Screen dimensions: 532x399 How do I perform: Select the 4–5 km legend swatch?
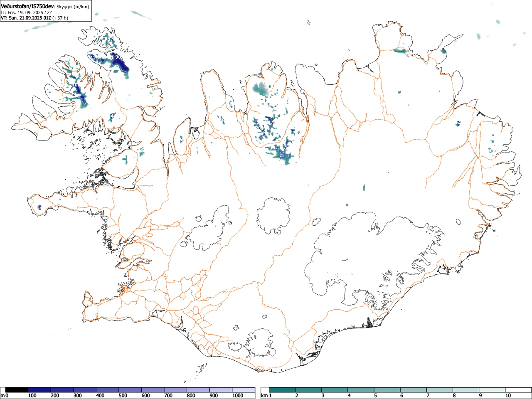(x=361, y=390)
